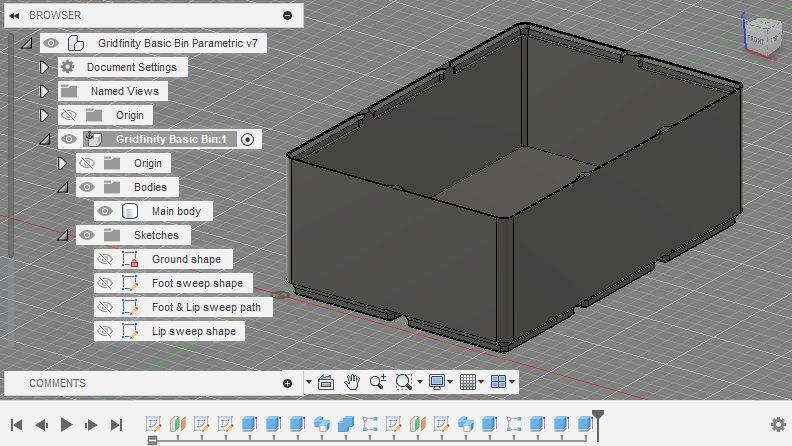Click the Main body cylinder icon
Image resolution: width=792 pixels, height=446 pixels.
[130, 211]
